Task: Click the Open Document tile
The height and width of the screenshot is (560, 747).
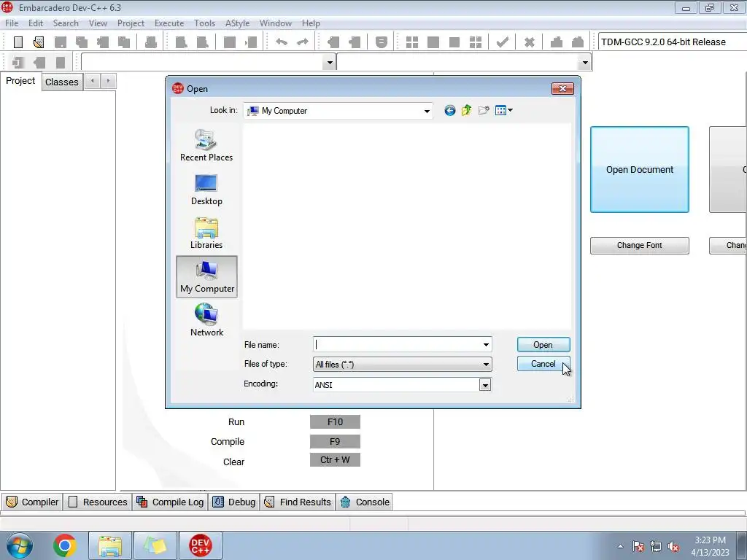Action: pyautogui.click(x=639, y=169)
